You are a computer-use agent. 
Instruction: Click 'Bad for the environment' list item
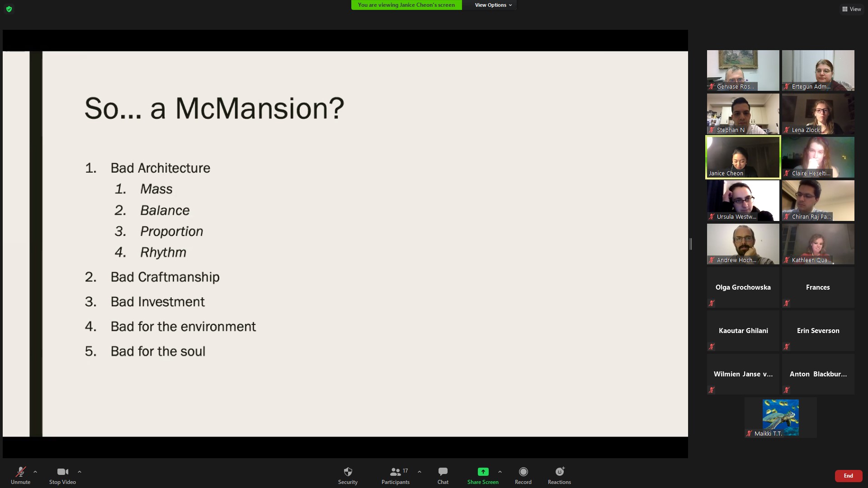click(183, 327)
